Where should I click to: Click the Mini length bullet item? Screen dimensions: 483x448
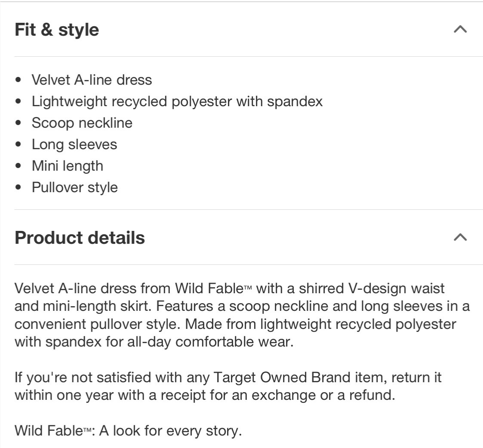point(68,166)
